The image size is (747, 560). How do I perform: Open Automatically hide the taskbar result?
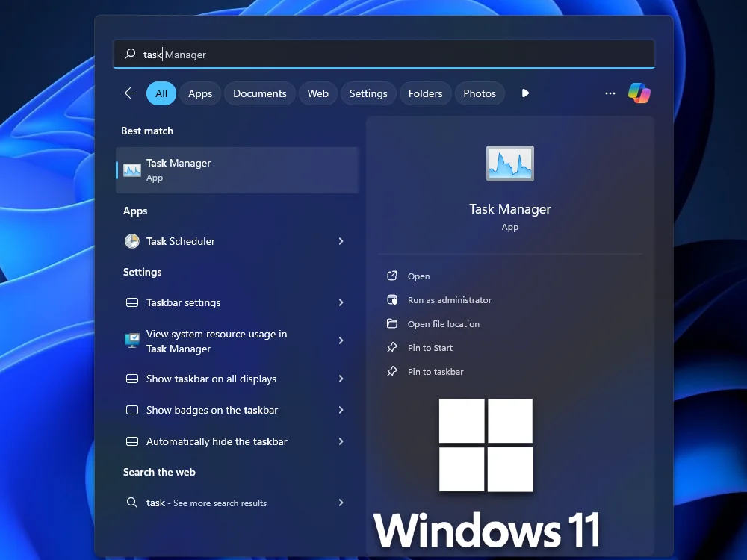(238, 441)
